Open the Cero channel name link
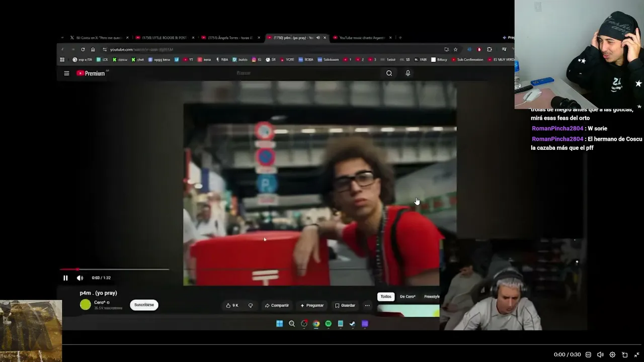 tap(100, 302)
